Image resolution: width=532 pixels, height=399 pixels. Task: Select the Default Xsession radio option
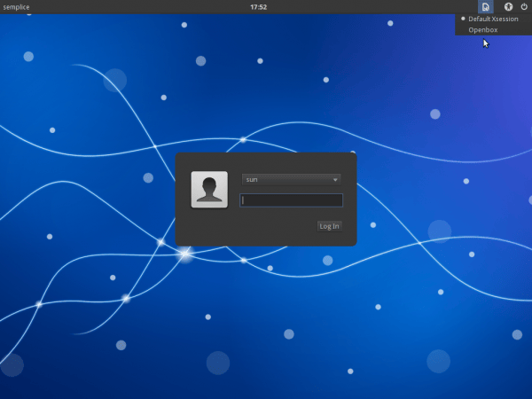(493, 19)
